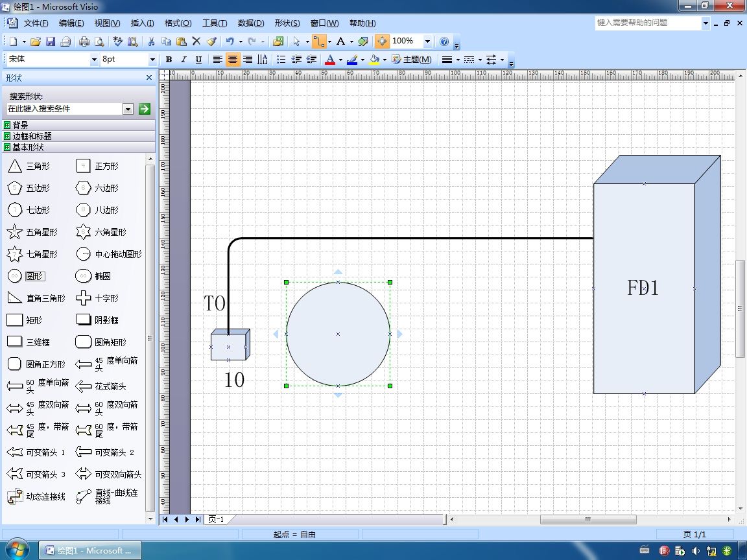The height and width of the screenshot is (560, 747).
Task: Open the fill color dropdown arrow
Action: (385, 60)
